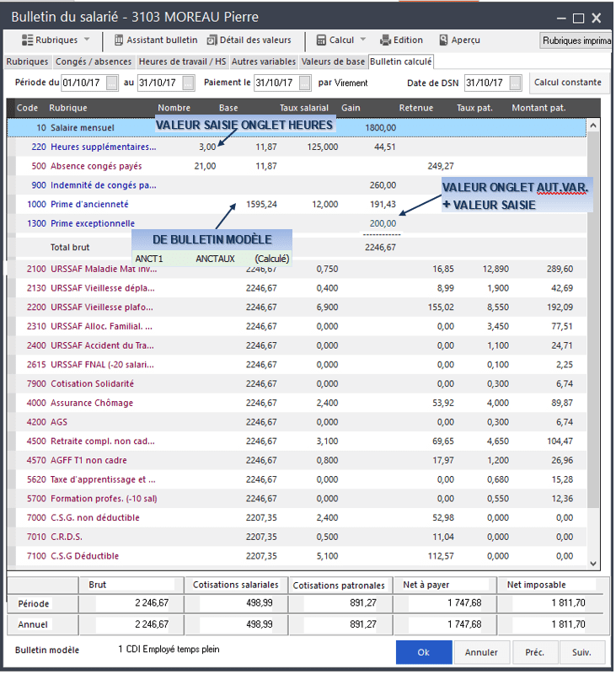Viewport: 616px width, 674px height.
Task: Click the scrollbar down arrow
Action: [x=593, y=564]
